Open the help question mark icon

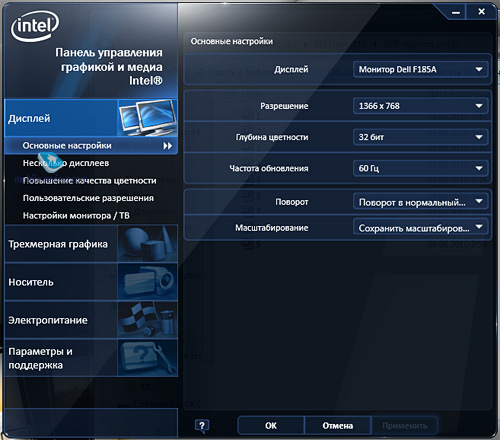point(202,426)
